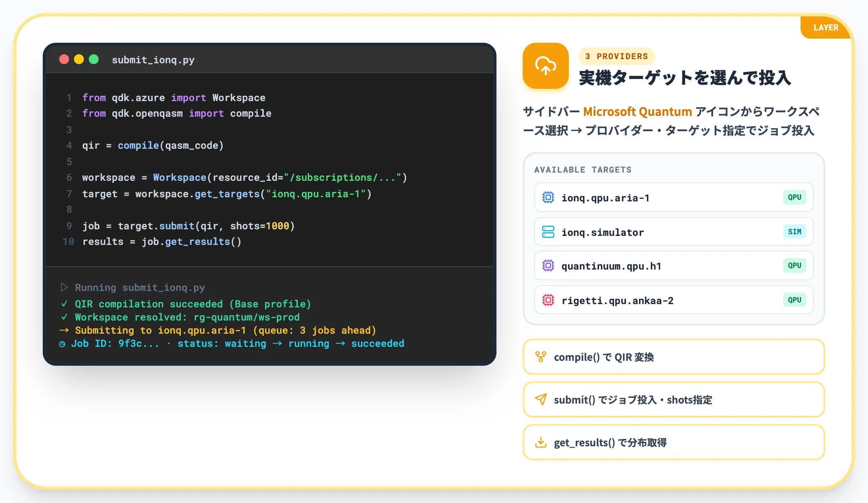Click the play triangle beside Running submit_ionq.py

point(64,287)
